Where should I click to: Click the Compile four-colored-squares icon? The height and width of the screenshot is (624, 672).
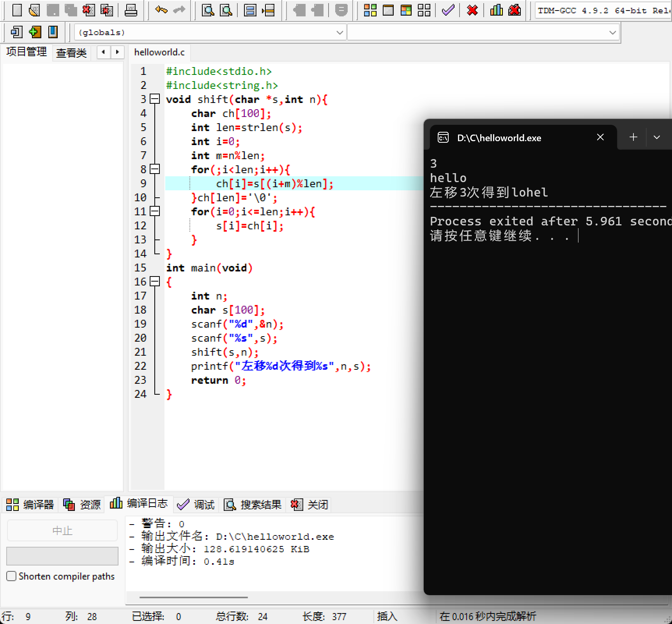coord(370,10)
